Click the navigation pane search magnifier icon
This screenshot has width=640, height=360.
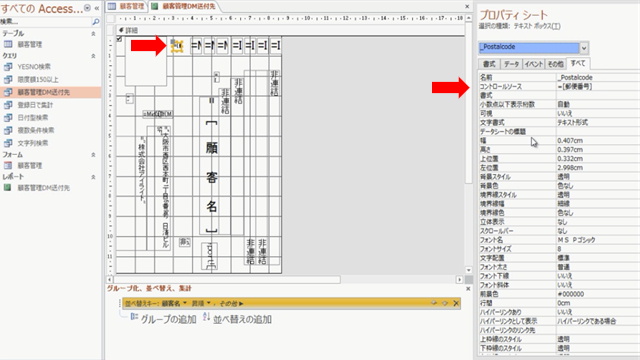(96, 22)
